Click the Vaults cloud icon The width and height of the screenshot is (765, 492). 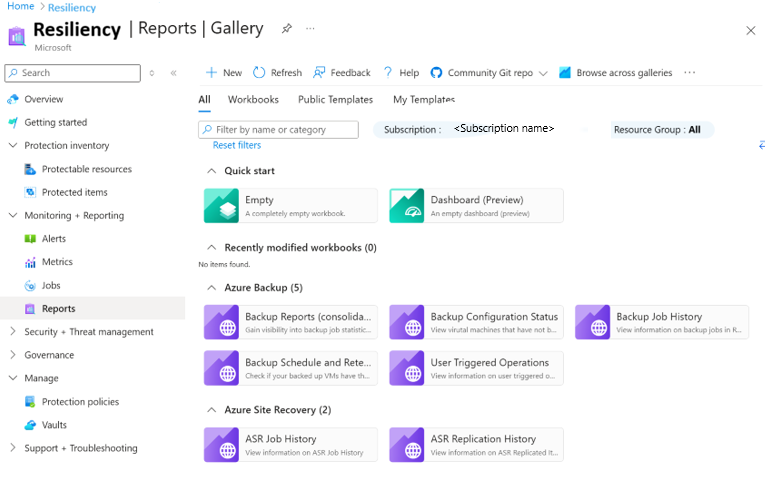(x=30, y=425)
